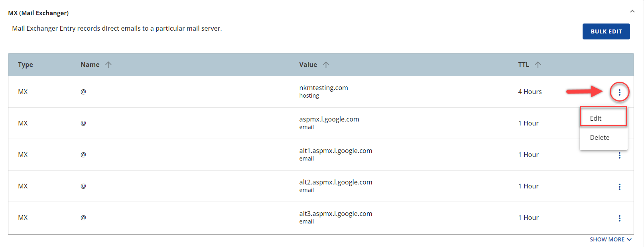This screenshot has width=644, height=247.
Task: Select the nkmtesting.com record value
Action: coord(323,88)
